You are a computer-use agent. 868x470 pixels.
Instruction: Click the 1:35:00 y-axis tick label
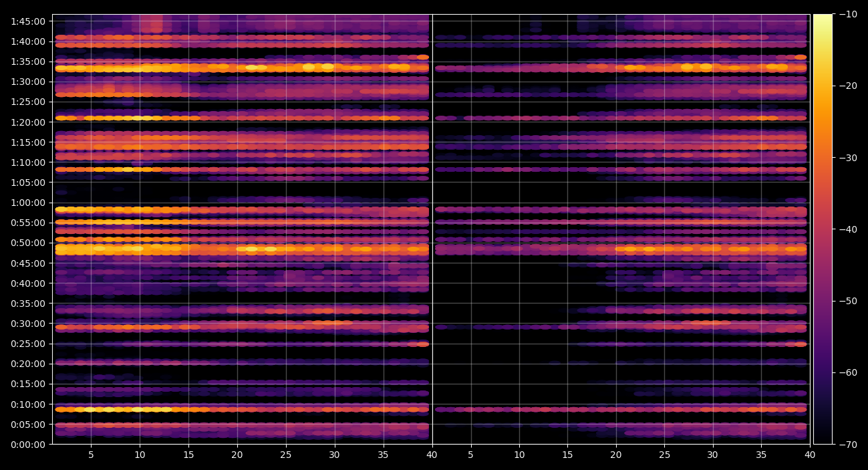point(28,62)
